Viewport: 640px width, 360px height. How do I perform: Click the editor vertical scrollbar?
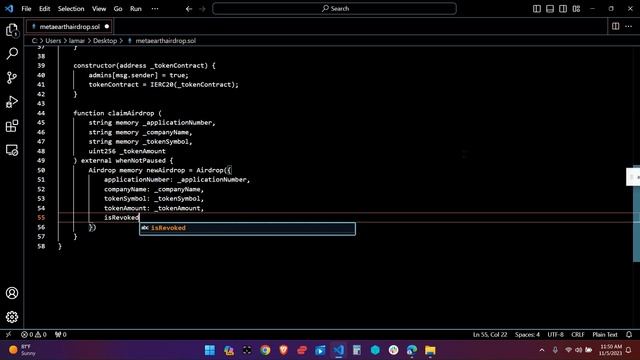coord(636,213)
